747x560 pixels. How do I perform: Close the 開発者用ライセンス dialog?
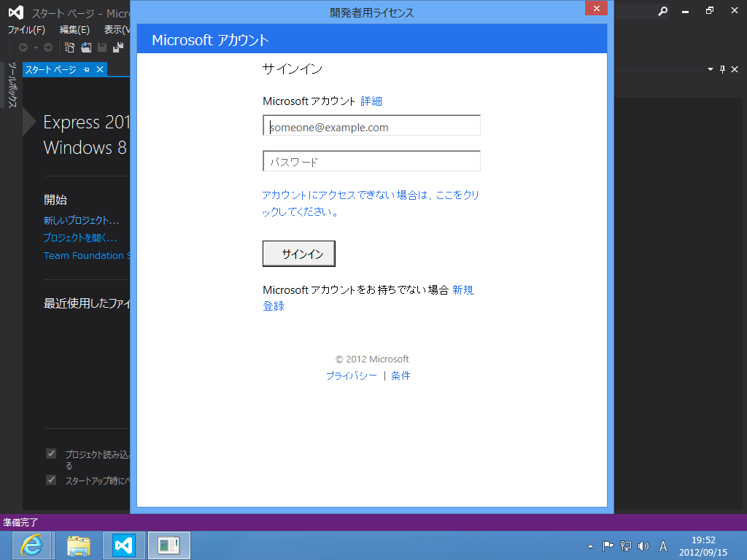click(x=596, y=8)
